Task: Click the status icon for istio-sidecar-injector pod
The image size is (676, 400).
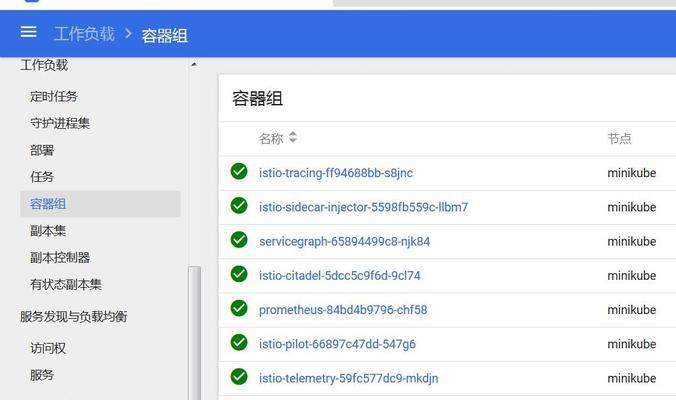Action: click(x=239, y=205)
